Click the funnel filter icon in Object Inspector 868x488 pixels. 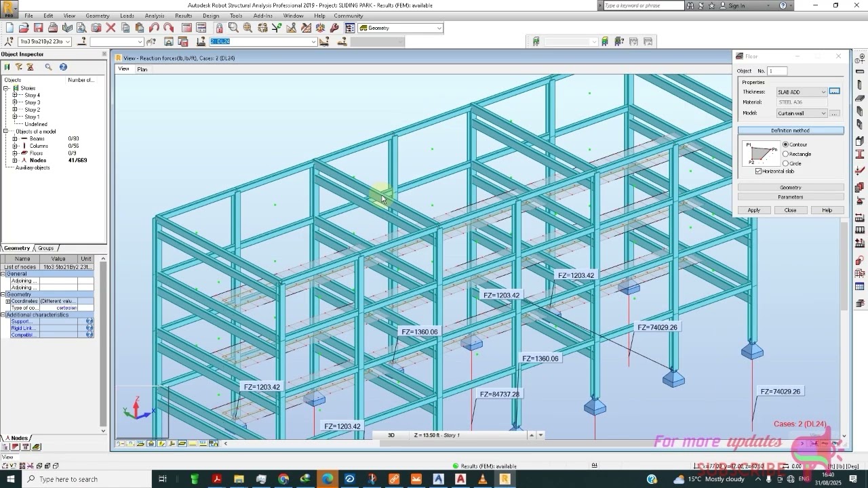click(19, 66)
